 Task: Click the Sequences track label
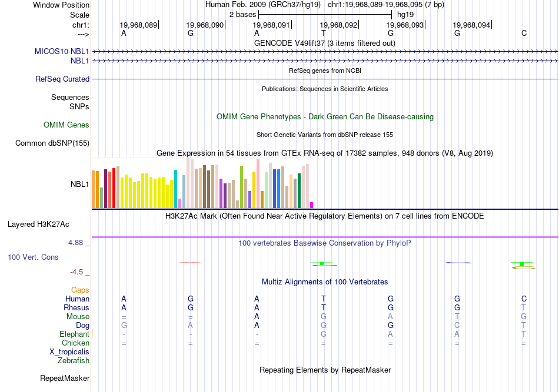click(x=70, y=97)
